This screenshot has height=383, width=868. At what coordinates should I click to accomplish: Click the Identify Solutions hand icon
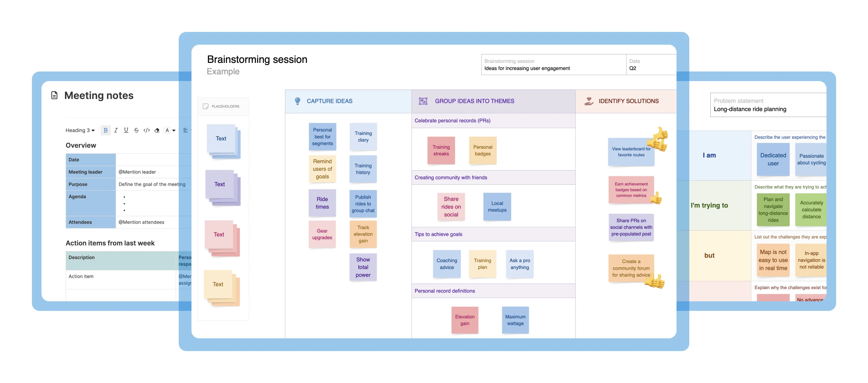click(x=589, y=101)
